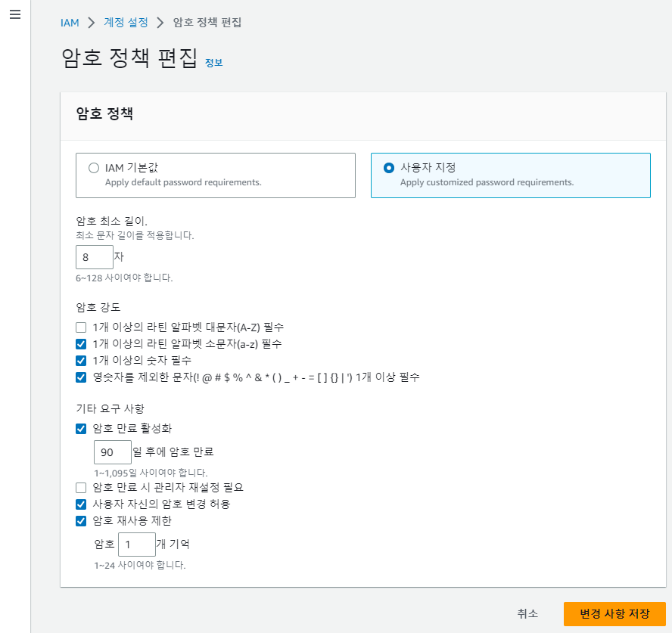This screenshot has height=633, width=672.
Task: Enable uppercase letter (A-Z) requirement checkbox
Action: pos(81,327)
